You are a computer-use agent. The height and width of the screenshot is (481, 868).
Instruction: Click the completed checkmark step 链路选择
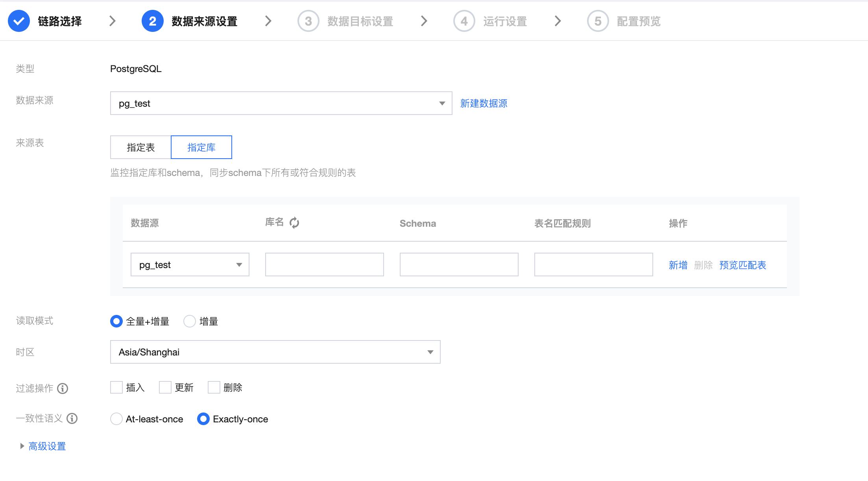[19, 21]
